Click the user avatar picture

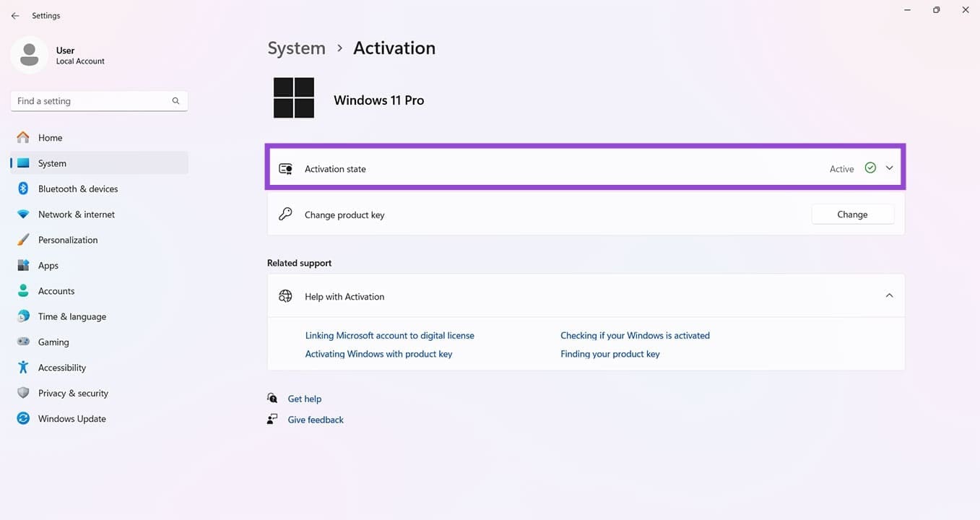pos(30,55)
